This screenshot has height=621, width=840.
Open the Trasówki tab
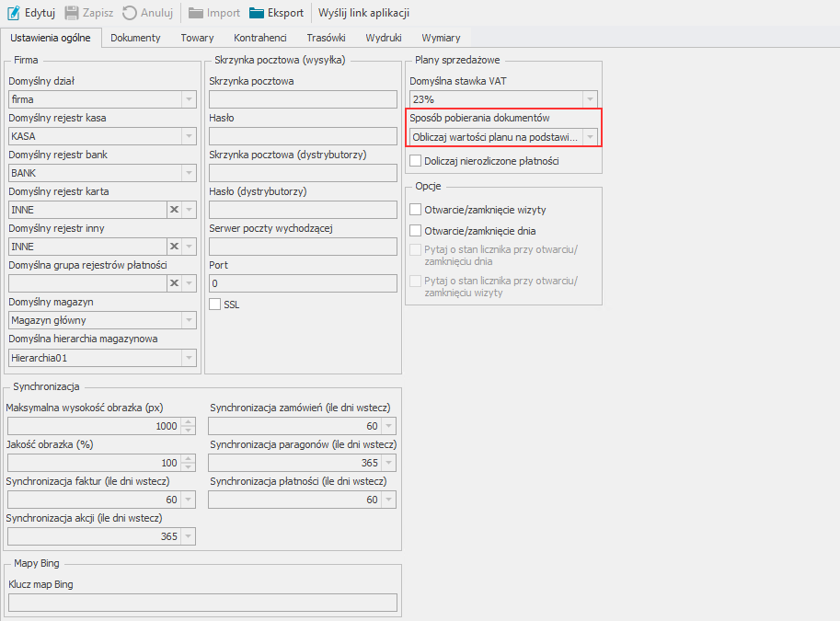[326, 38]
